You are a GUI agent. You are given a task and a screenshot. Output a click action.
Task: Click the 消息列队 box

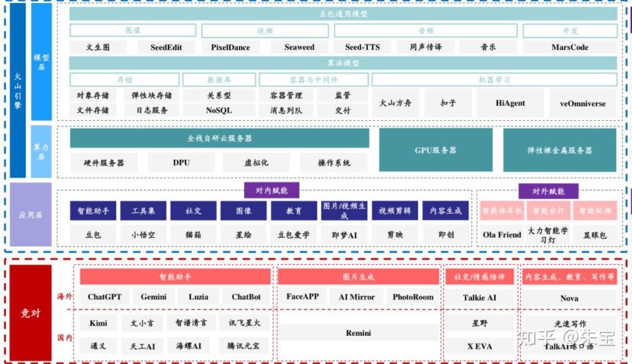click(286, 110)
